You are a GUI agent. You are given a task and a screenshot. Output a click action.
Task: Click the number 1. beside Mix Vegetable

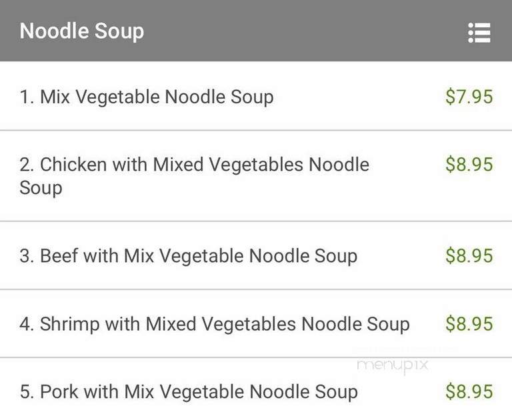click(27, 97)
